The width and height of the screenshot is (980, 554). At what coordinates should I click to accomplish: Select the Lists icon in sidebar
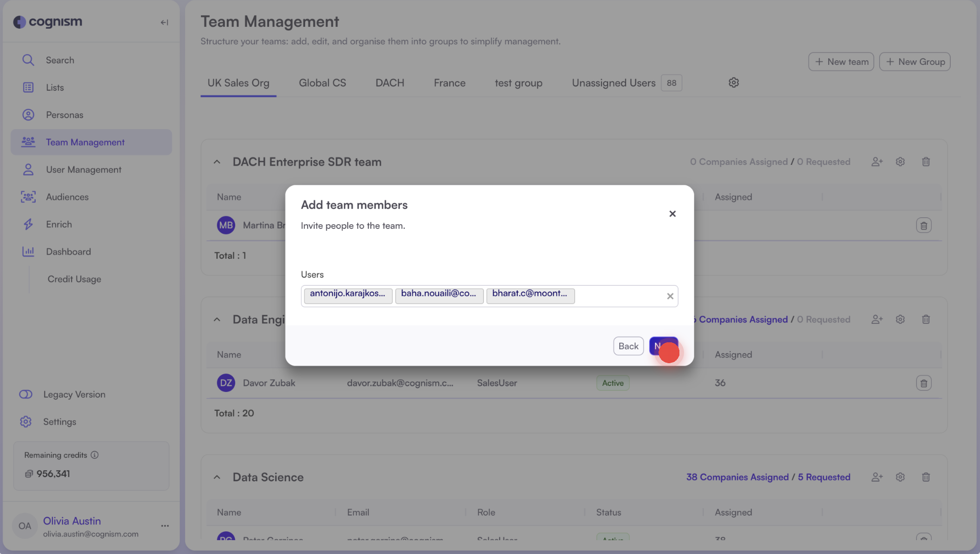pyautogui.click(x=28, y=87)
